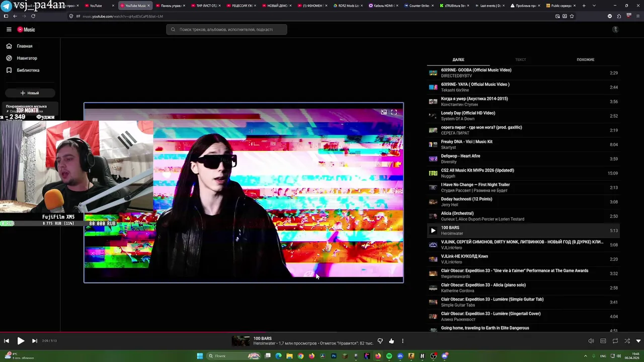Enable miniplayer on the video
The image size is (644, 362).
(384, 112)
